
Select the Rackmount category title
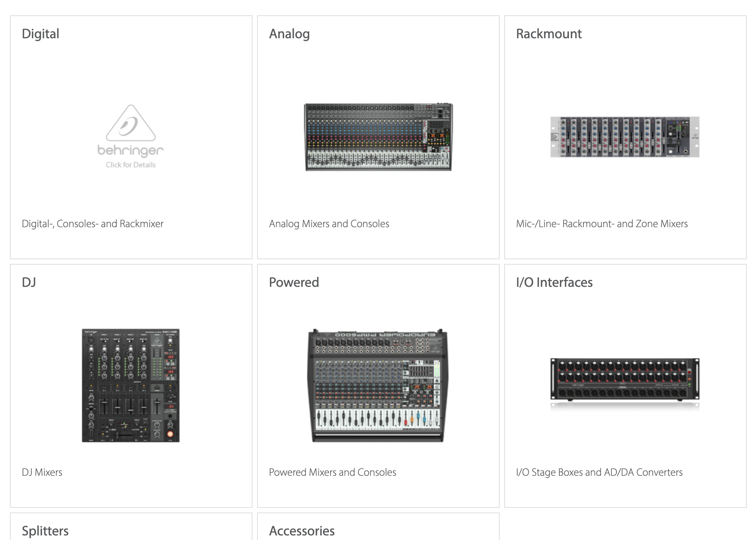click(549, 34)
